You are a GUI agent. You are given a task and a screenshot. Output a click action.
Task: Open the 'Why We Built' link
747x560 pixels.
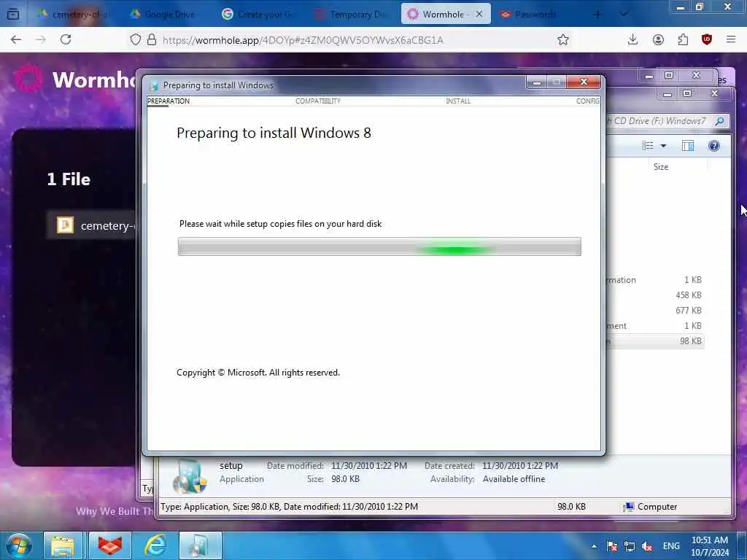pos(115,511)
